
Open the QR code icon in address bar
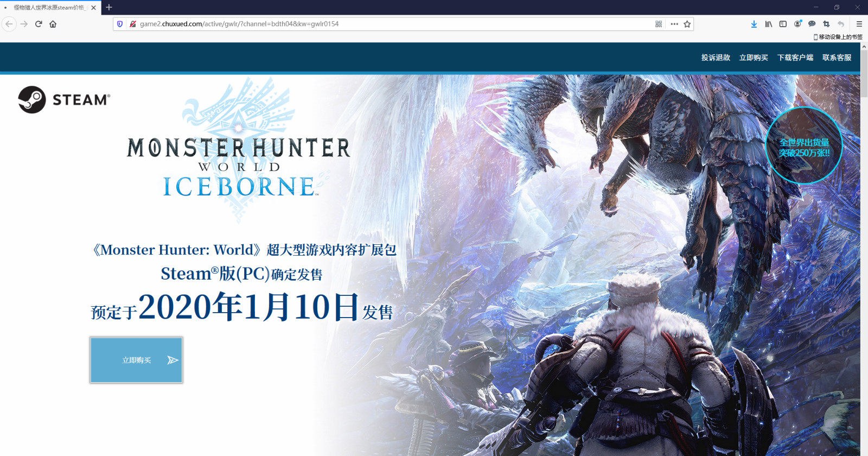tap(659, 24)
